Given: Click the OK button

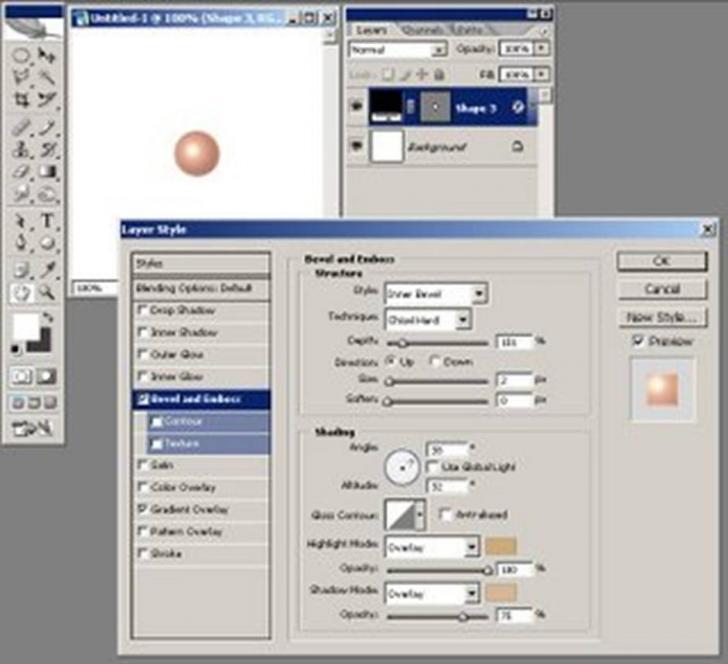Looking at the screenshot, I should pyautogui.click(x=662, y=261).
